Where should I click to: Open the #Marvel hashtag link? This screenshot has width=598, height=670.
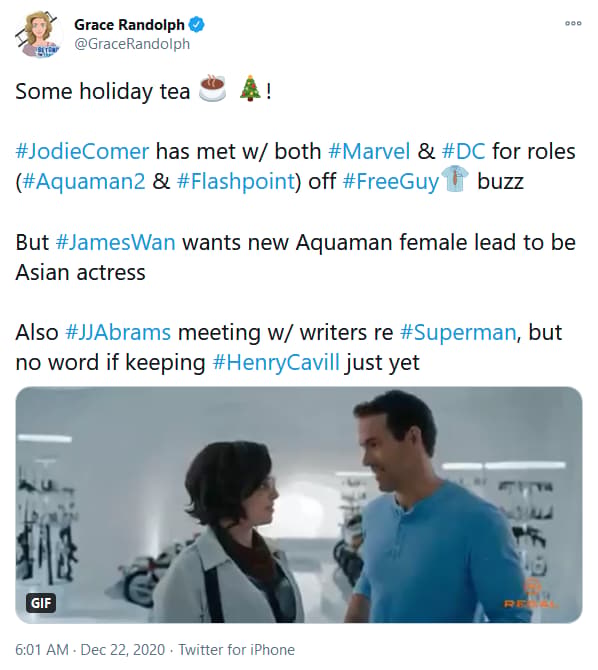click(369, 151)
